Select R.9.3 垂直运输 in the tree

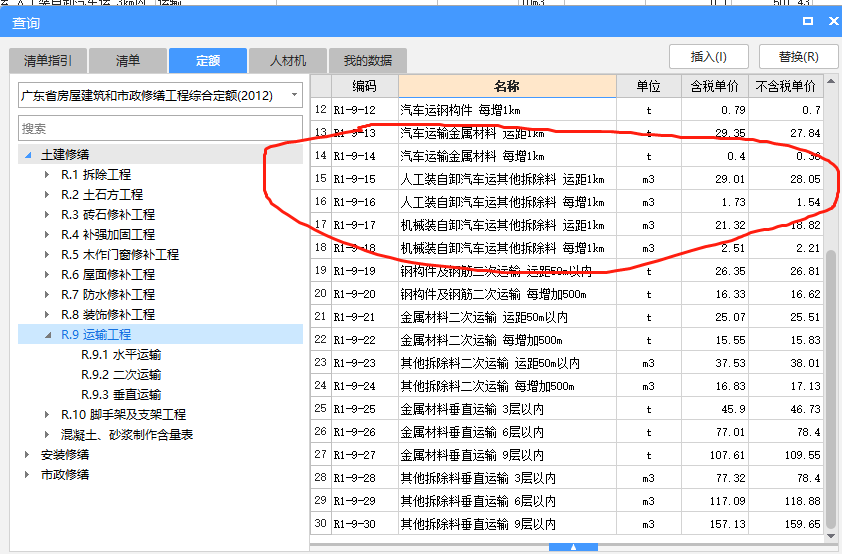pyautogui.click(x=121, y=395)
